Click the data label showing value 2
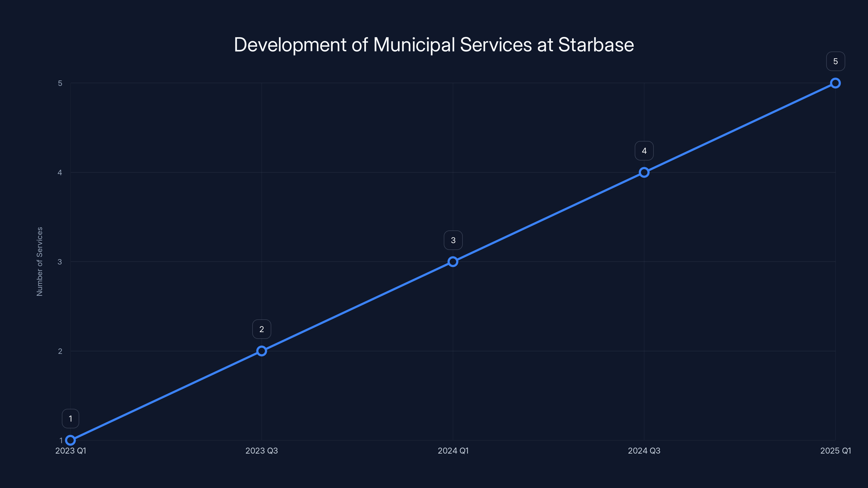 [262, 329]
